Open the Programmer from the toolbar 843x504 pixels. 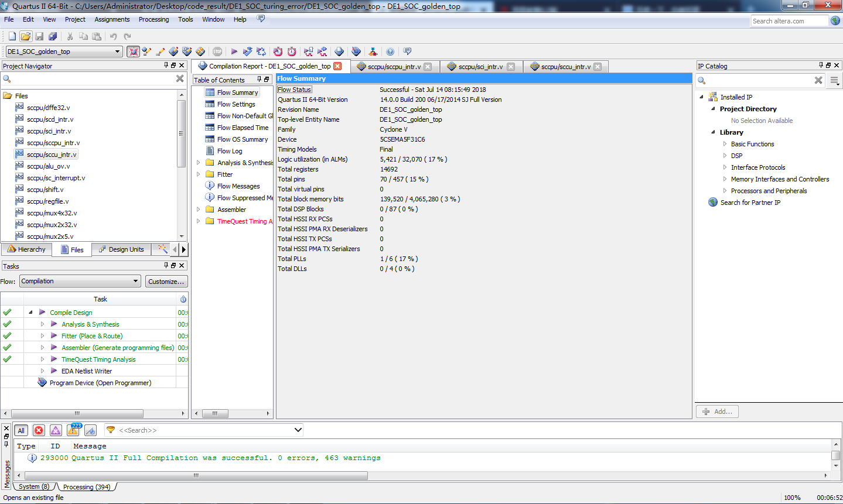pyautogui.click(x=356, y=52)
